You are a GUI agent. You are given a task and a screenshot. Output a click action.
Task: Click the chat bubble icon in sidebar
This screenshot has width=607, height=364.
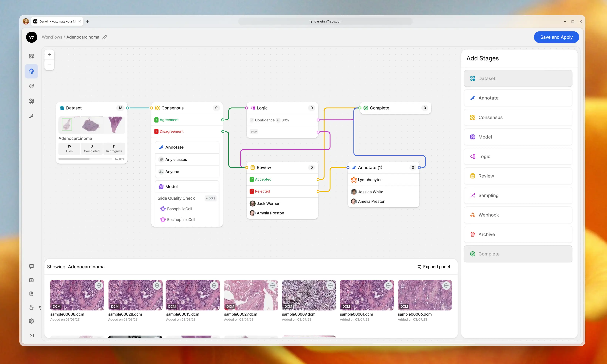click(x=31, y=266)
